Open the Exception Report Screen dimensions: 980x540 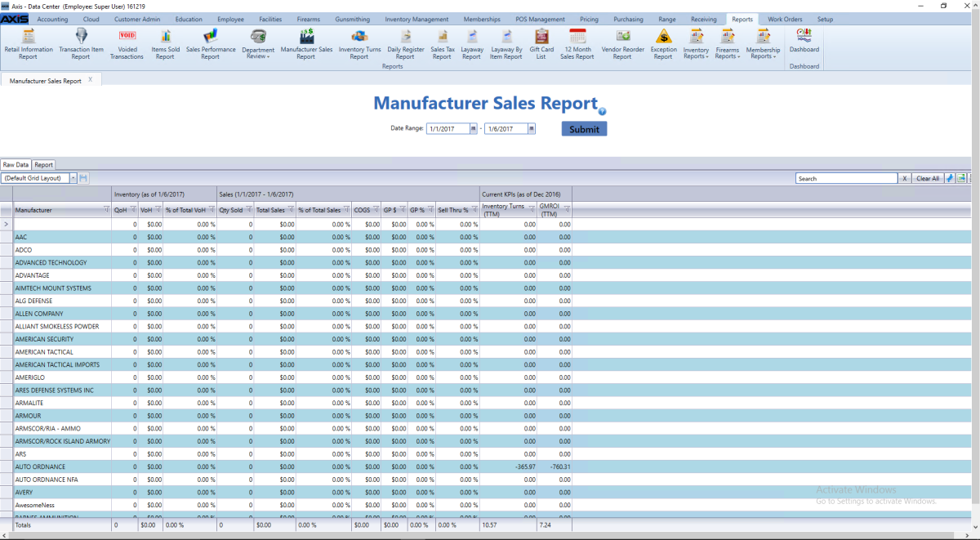click(663, 43)
